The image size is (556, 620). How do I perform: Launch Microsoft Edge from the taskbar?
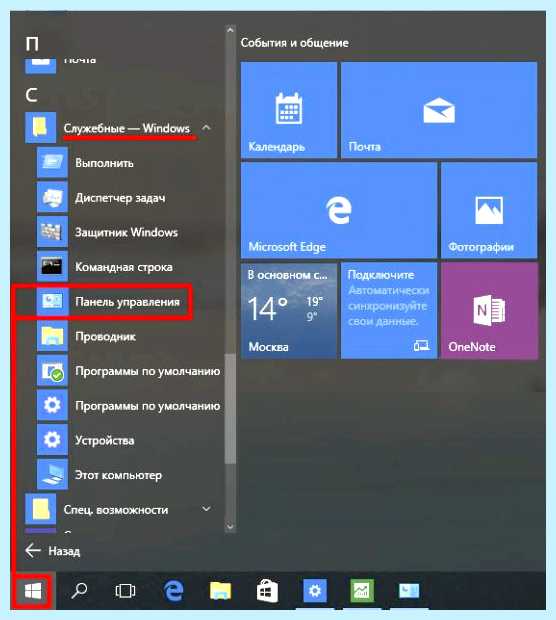click(173, 591)
